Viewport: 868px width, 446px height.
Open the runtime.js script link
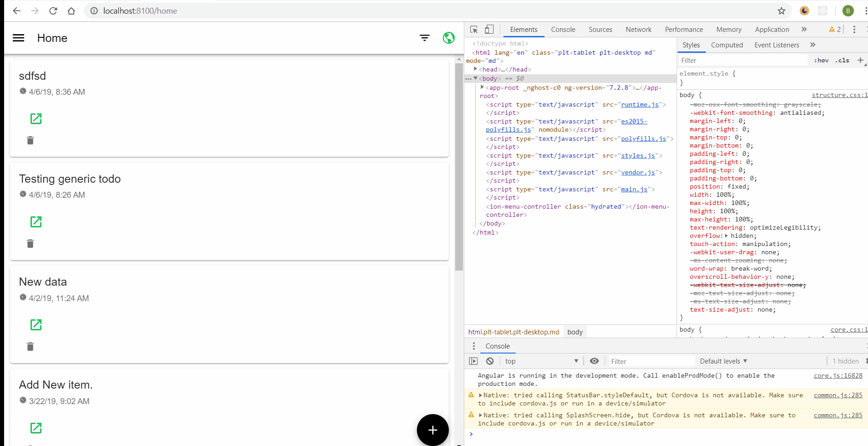[x=640, y=105]
